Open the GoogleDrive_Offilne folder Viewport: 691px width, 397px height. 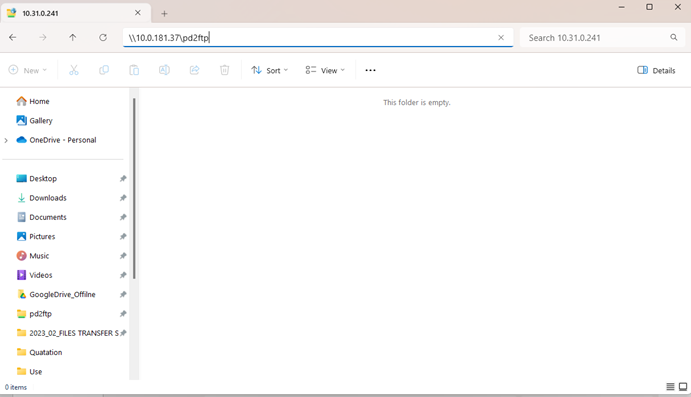pos(62,294)
